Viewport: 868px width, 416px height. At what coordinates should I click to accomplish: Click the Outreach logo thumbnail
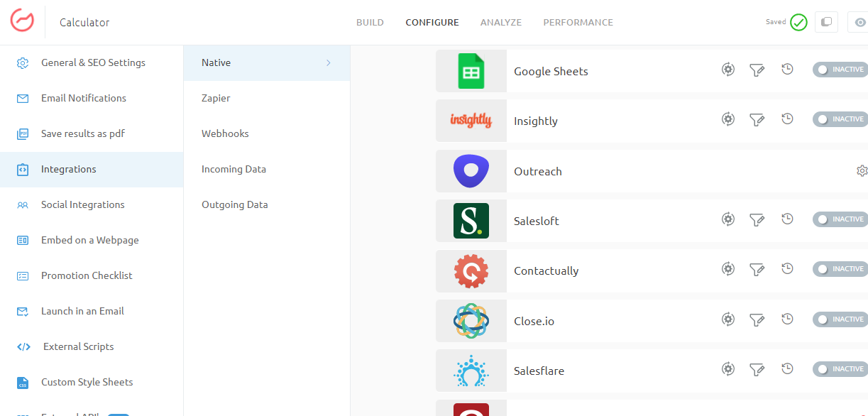pos(471,171)
